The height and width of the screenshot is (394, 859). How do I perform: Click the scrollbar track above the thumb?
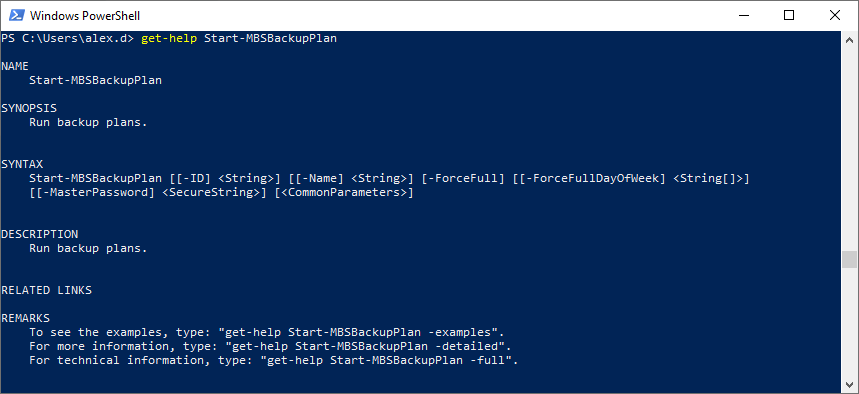coord(849,148)
